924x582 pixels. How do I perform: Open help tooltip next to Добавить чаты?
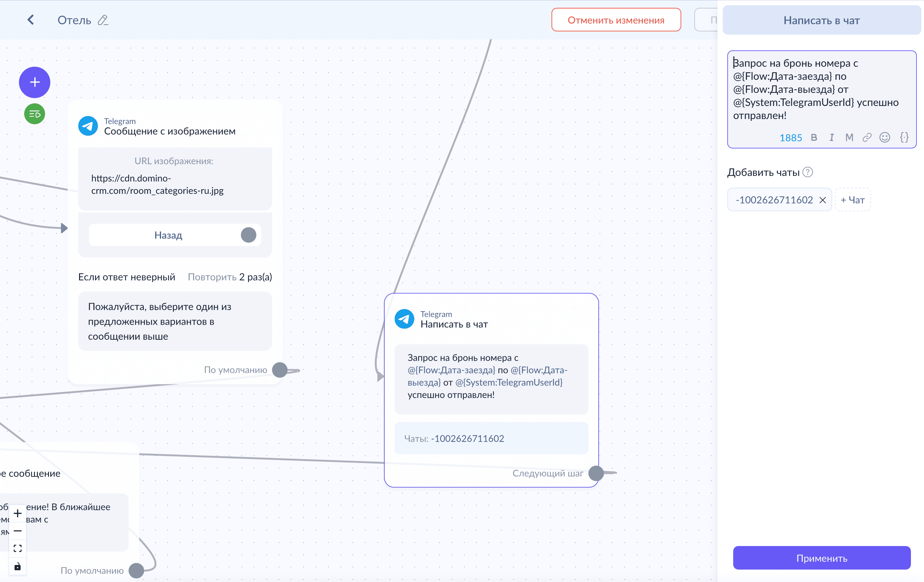point(808,172)
